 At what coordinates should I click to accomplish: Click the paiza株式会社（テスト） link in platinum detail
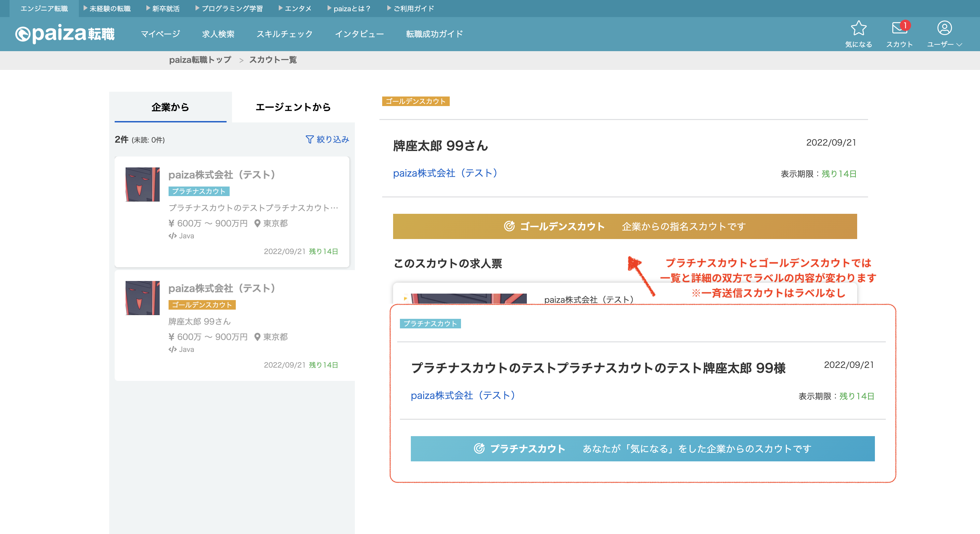click(463, 395)
